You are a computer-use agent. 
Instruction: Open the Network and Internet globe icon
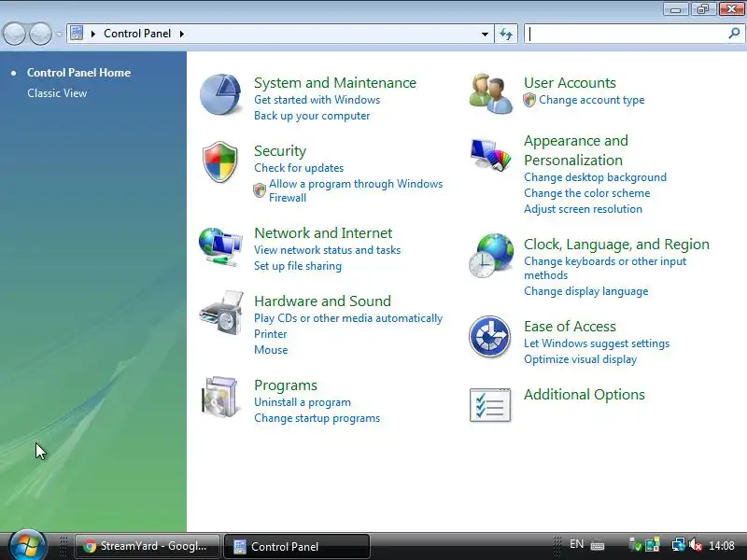[220, 246]
